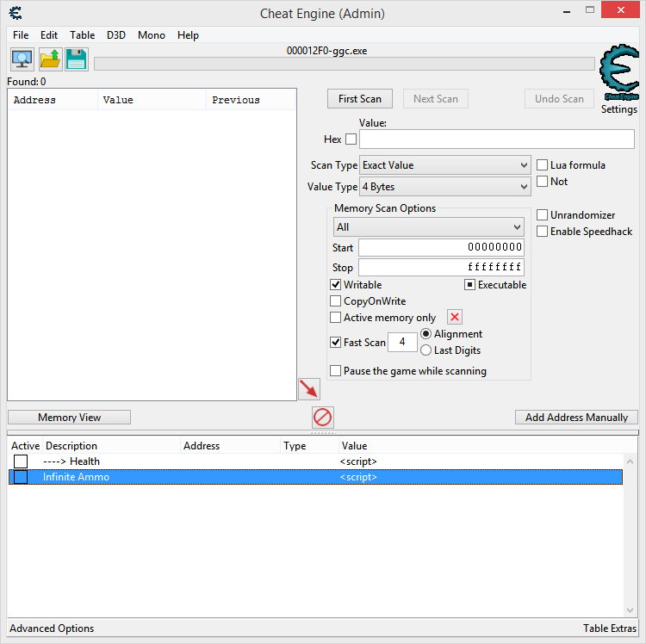Open the Edit menu
The height and width of the screenshot is (644, 646).
(49, 35)
